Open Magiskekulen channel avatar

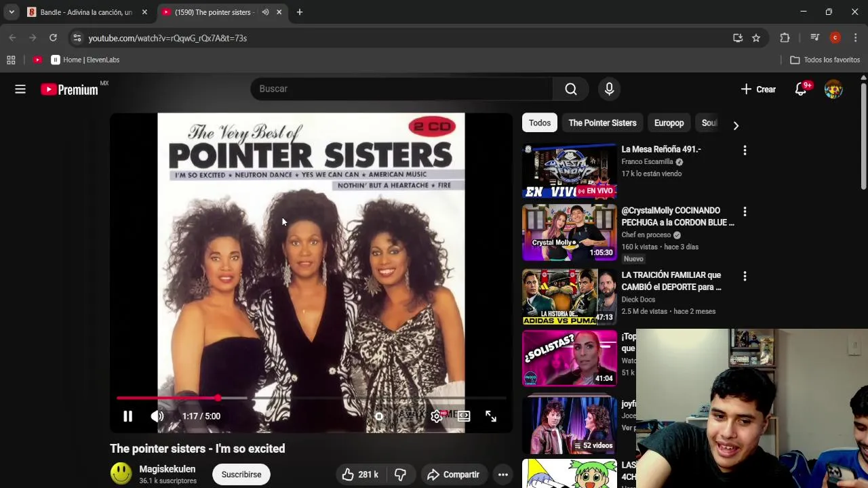(121, 474)
